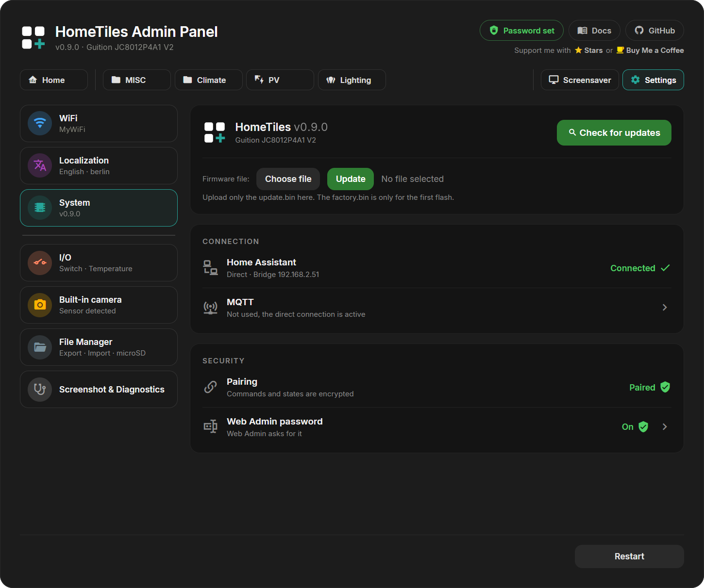Viewport: 704px width, 588px height.
Task: Click the HomeTiles logo in the firmware card
Action: click(215, 132)
